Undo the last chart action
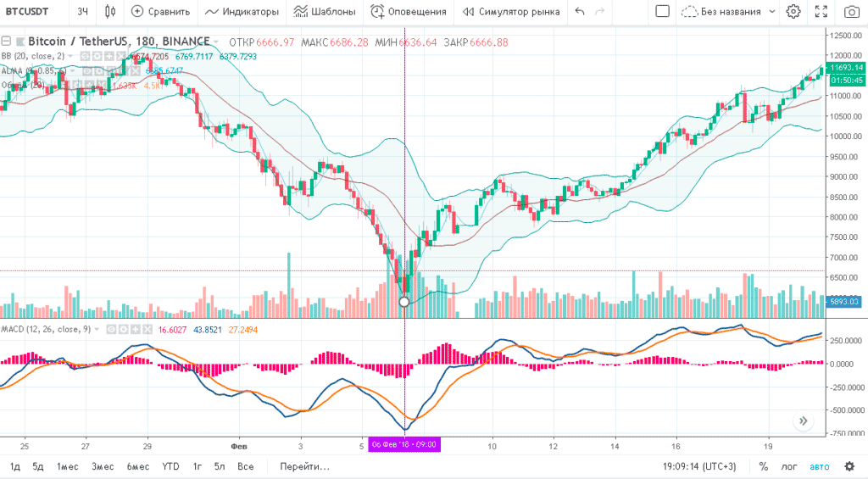This screenshot has height=479, width=868. coord(580,12)
